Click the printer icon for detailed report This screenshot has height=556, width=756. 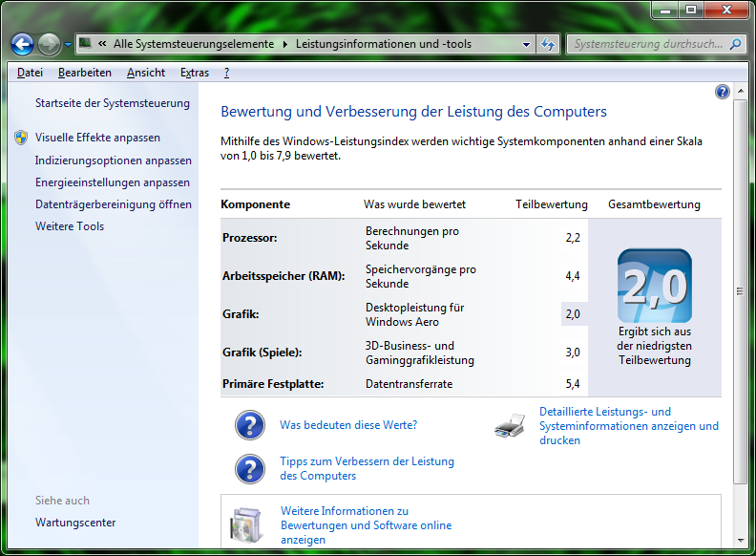(510, 426)
